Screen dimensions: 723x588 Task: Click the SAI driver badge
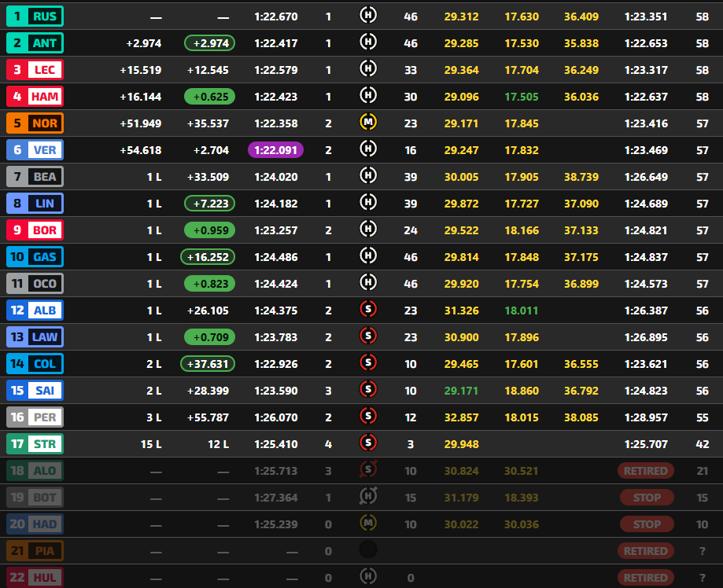(x=35, y=391)
